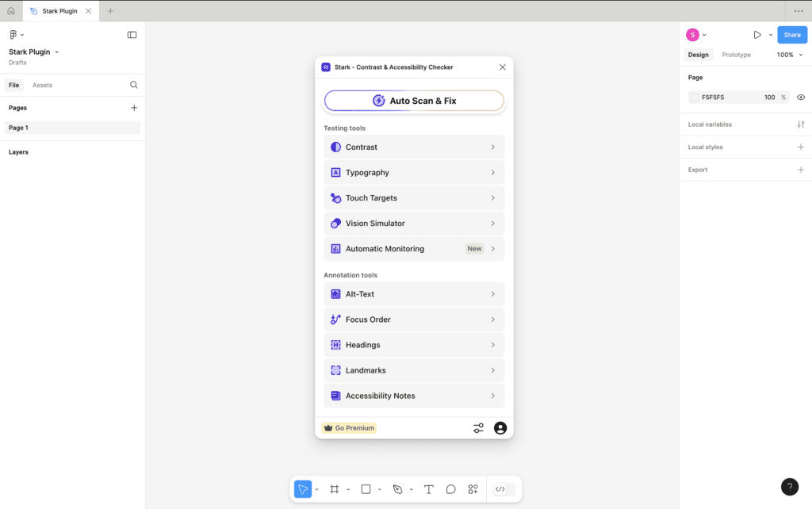812x509 pixels.
Task: Click the Drafts location label
Action: 17,63
